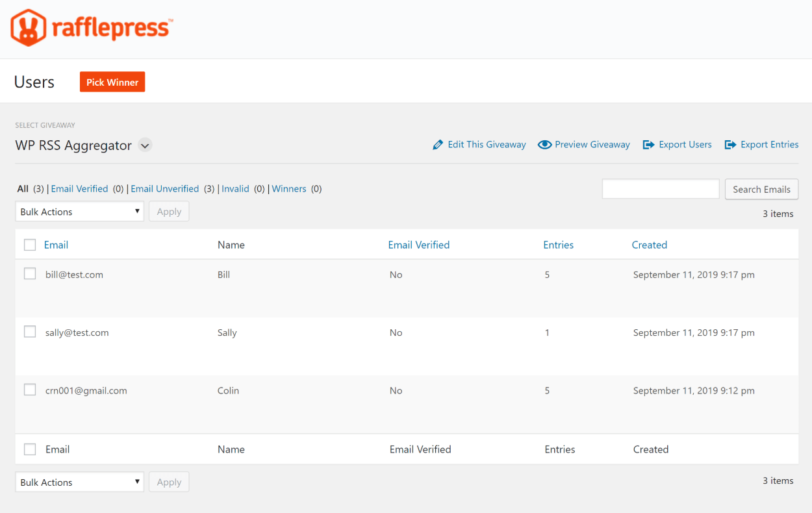Image resolution: width=812 pixels, height=513 pixels.
Task: Click the Name column header at top
Action: point(231,245)
